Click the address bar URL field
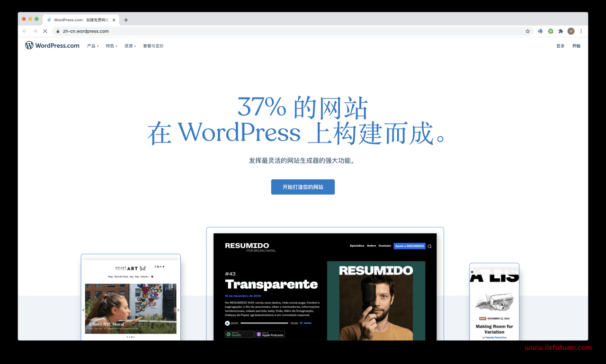Image resolution: width=606 pixels, height=364 pixels. 292,31
